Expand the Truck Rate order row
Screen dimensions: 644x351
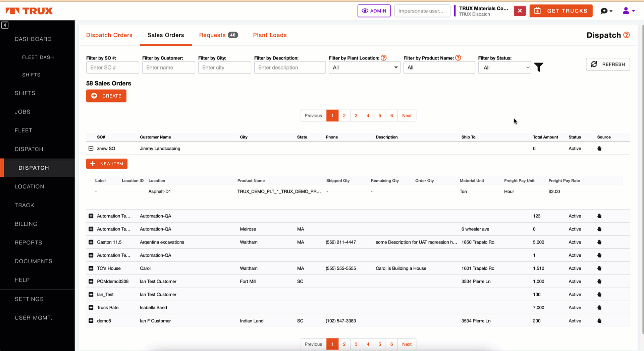click(91, 308)
